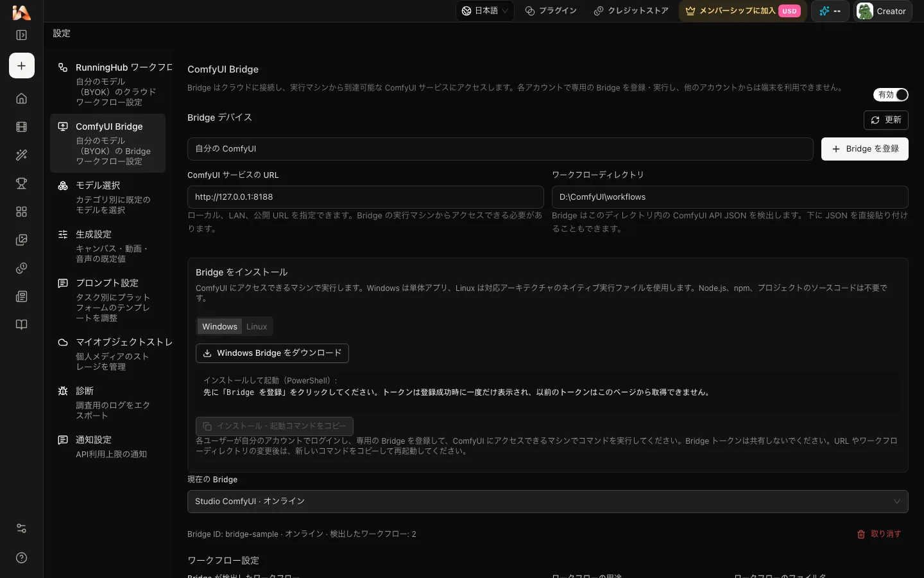The width and height of the screenshot is (924, 578).
Task: Open 診断 settings section
Action: (108, 403)
